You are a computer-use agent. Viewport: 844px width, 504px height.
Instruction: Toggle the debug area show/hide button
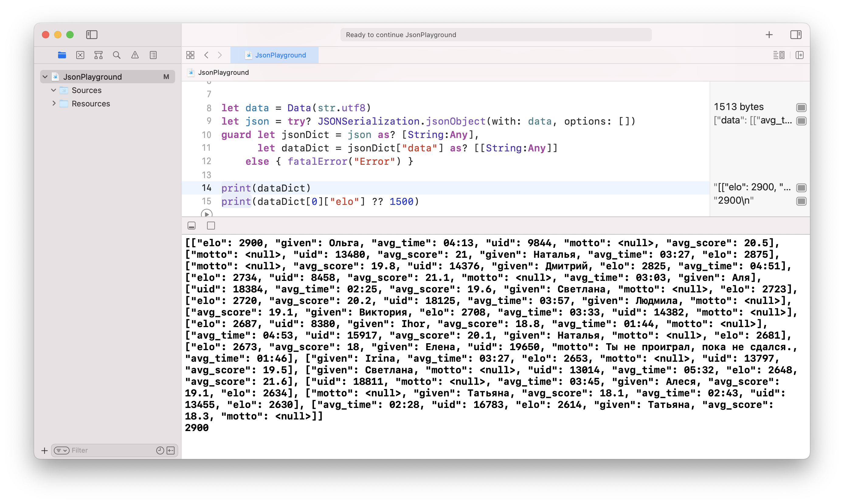(192, 226)
